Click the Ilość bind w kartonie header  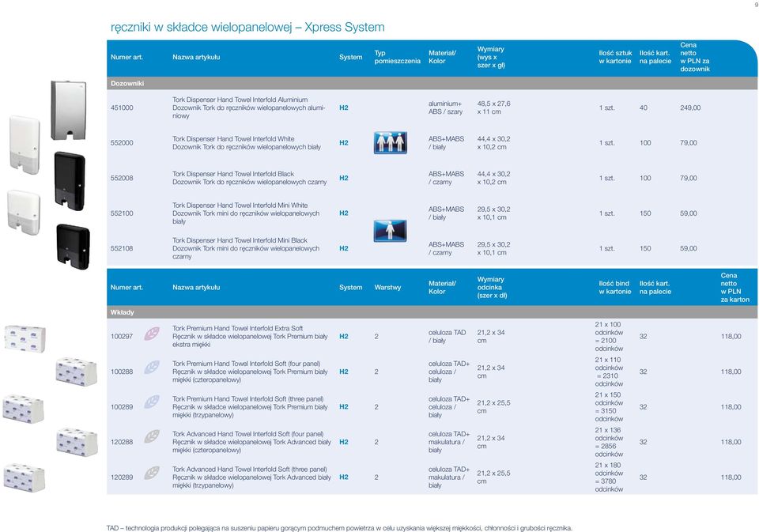pyautogui.click(x=615, y=288)
